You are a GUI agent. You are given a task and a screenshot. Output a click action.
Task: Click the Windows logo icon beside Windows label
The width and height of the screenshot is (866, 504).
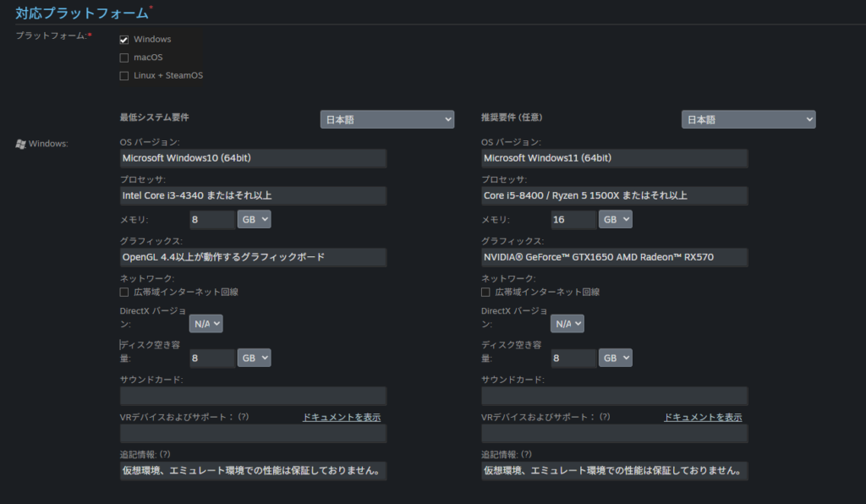tap(20, 144)
